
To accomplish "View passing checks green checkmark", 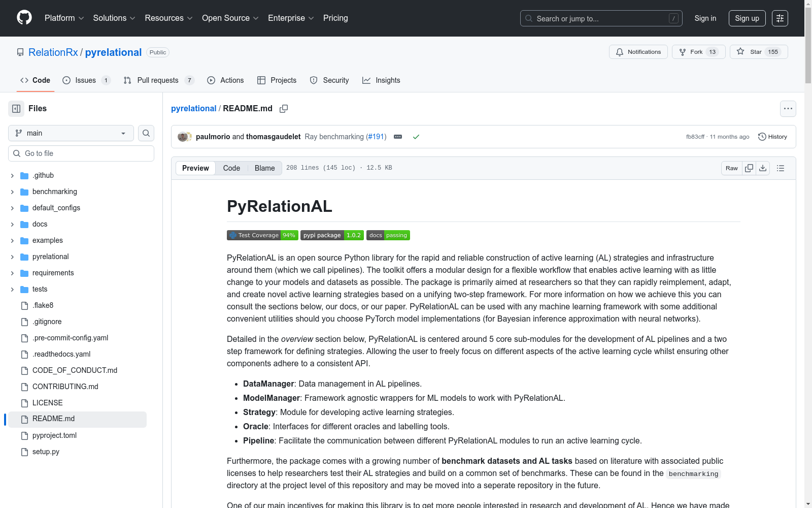I will pyautogui.click(x=416, y=137).
